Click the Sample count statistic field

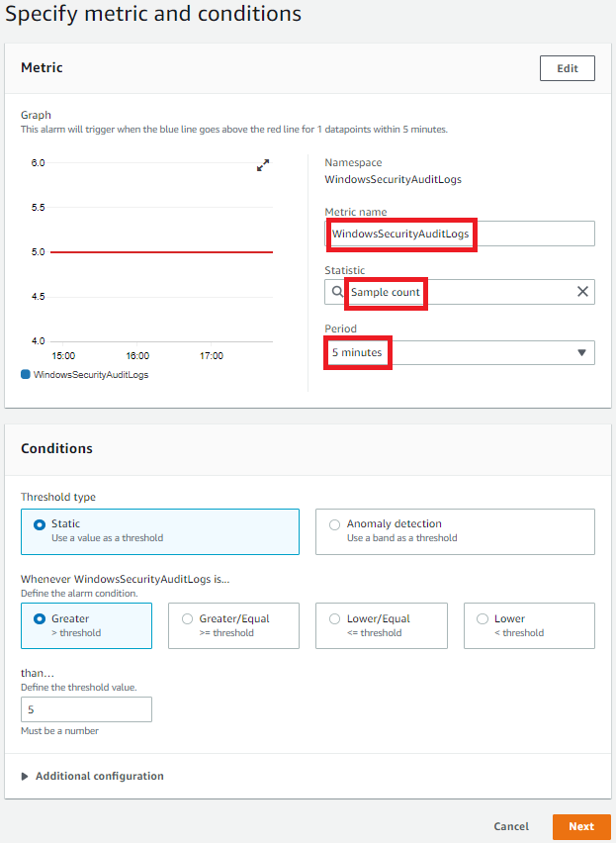(x=386, y=292)
